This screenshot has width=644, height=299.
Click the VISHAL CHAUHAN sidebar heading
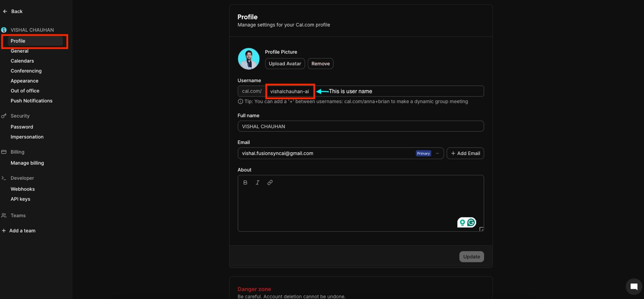pos(32,30)
